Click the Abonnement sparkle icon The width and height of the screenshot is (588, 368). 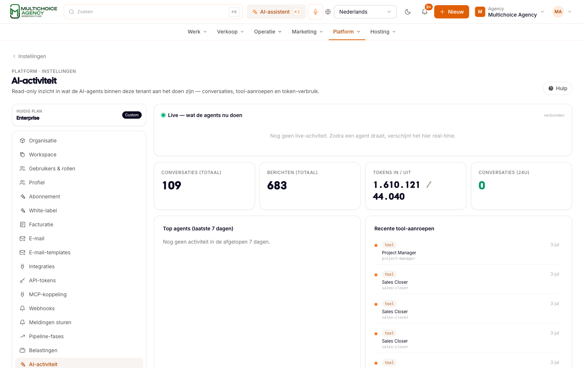(x=22, y=197)
